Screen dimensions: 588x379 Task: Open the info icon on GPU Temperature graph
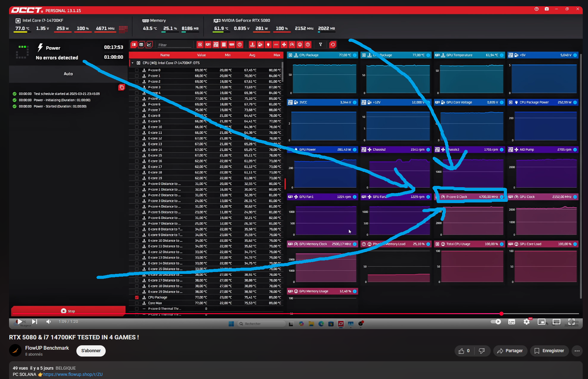502,55
